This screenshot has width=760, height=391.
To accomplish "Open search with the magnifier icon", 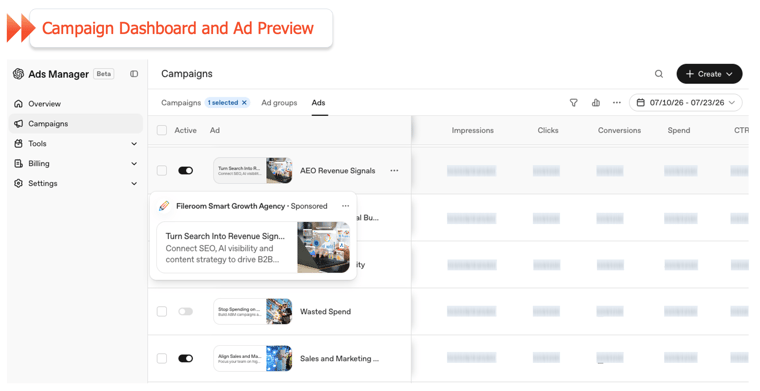I will pos(659,74).
